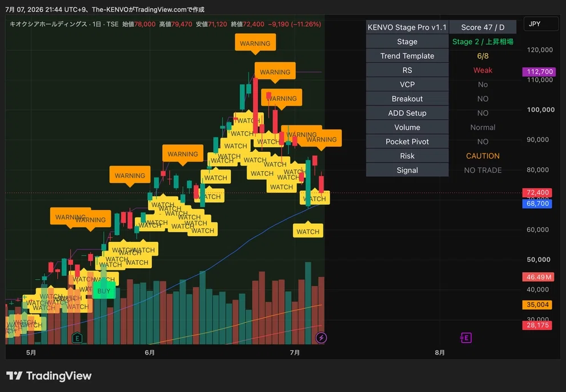This screenshot has height=392, width=566.
Task: Click the Pocket Pivot row label
Action: coord(407,142)
